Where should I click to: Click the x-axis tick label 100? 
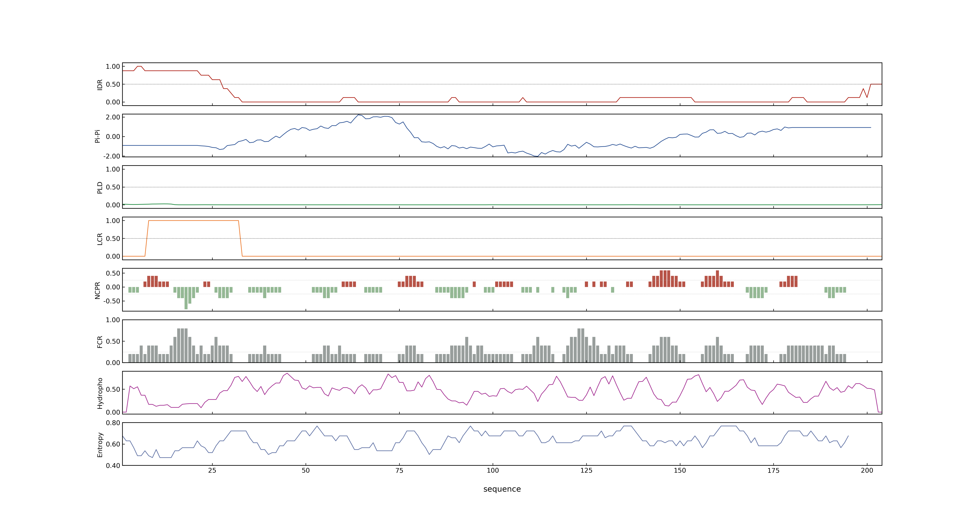coord(493,470)
